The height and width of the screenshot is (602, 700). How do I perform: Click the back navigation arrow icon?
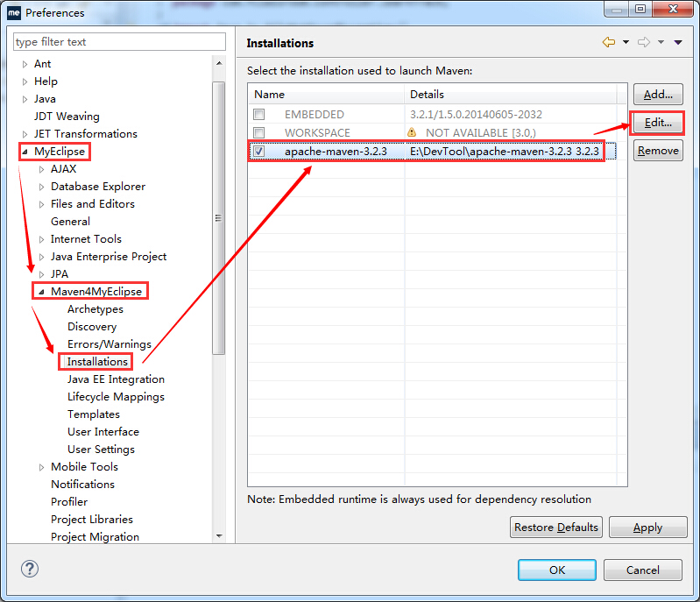(609, 42)
